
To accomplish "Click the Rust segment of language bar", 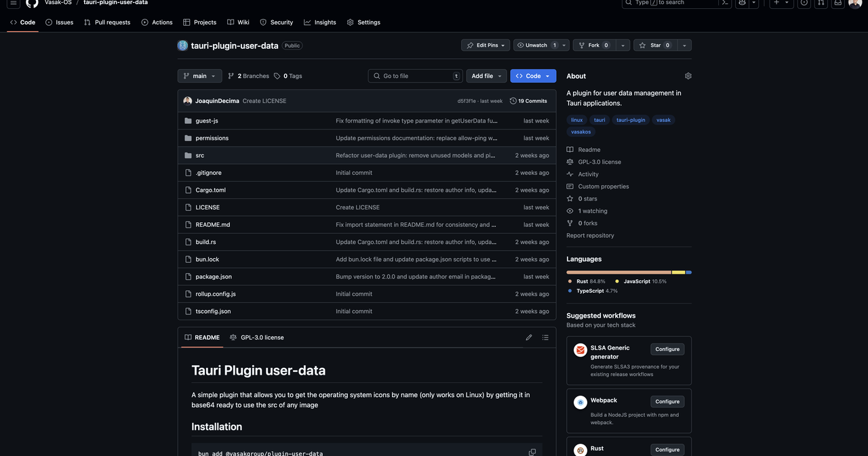I will coord(619,272).
